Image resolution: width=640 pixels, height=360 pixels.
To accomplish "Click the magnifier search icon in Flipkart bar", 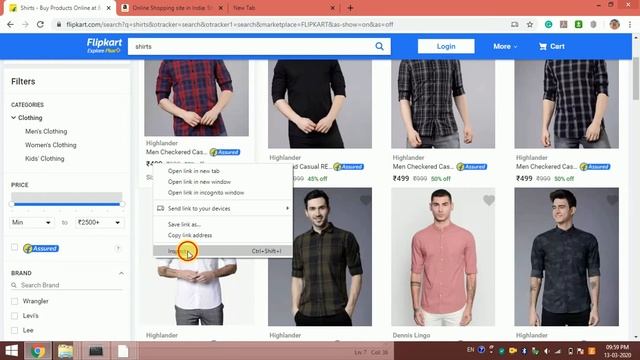I will click(x=379, y=47).
